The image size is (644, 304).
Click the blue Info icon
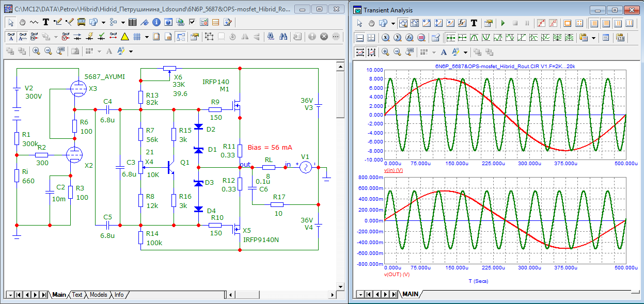[156, 22]
